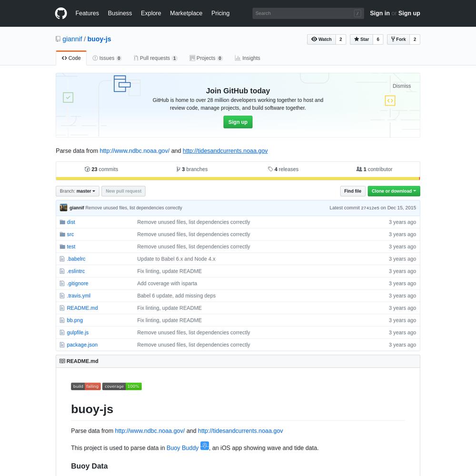This screenshot has width=476, height=476.
Task: Click the slash shortcut icon in search
Action: point(357,13)
